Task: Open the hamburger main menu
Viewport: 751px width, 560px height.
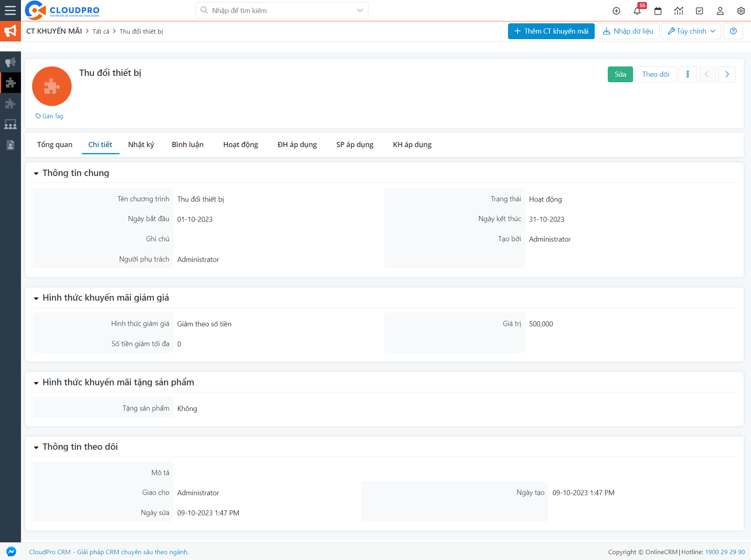Action: click(x=10, y=10)
